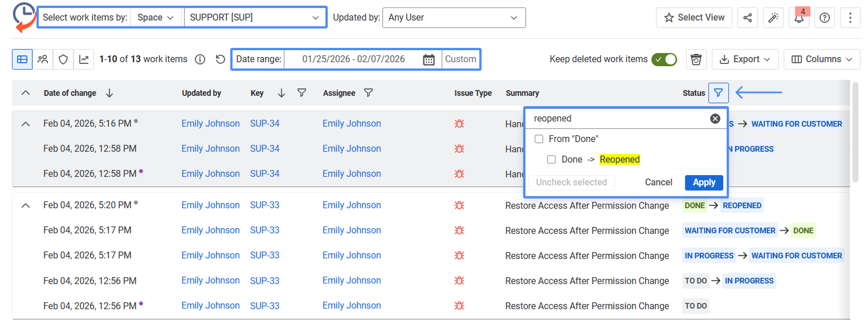868x320 pixels.
Task: Click summary in SUP-33 5:20 PM row
Action: [x=587, y=205]
